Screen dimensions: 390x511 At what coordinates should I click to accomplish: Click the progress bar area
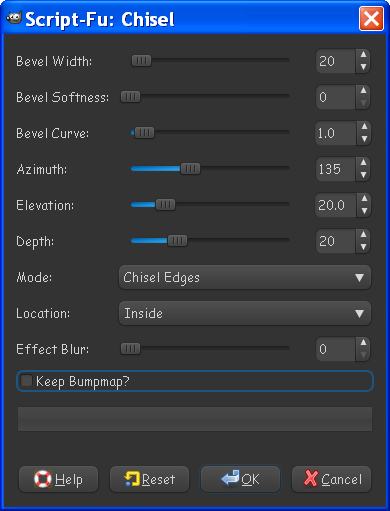(x=195, y=419)
